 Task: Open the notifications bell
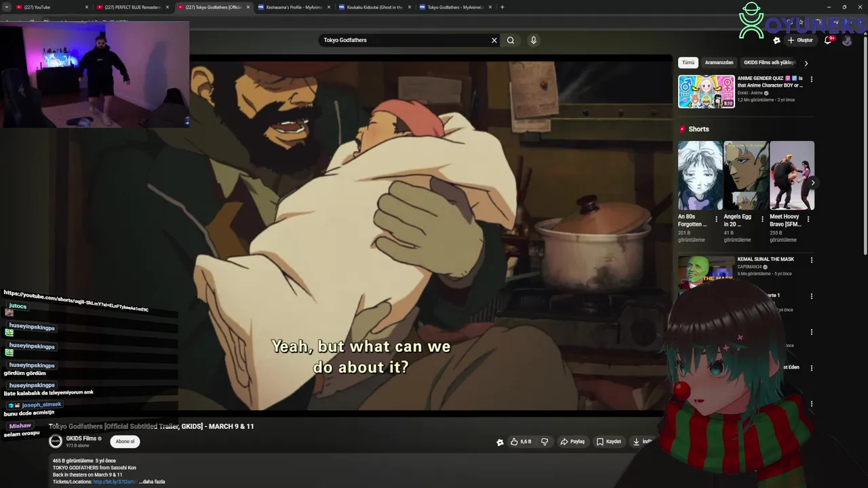(x=828, y=40)
